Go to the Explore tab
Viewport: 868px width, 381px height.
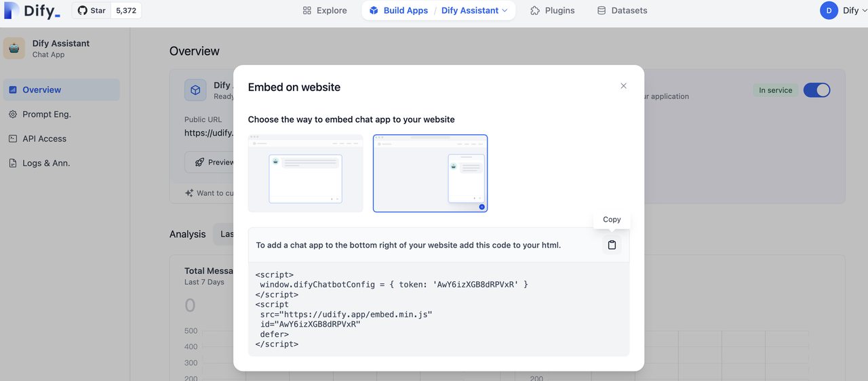coord(325,11)
